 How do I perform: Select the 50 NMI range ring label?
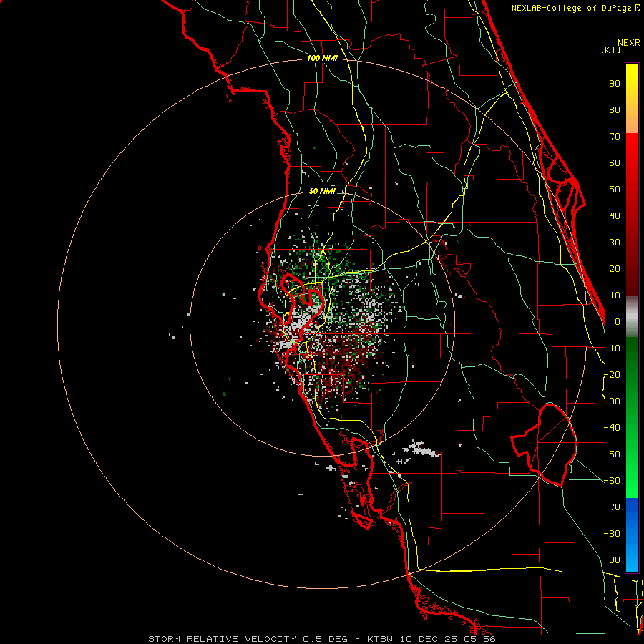pyautogui.click(x=322, y=191)
